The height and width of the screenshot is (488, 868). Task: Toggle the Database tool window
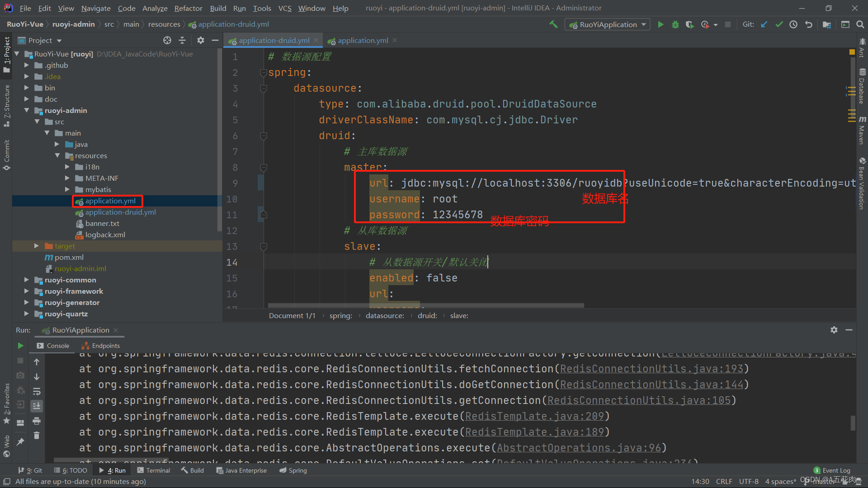click(x=862, y=86)
